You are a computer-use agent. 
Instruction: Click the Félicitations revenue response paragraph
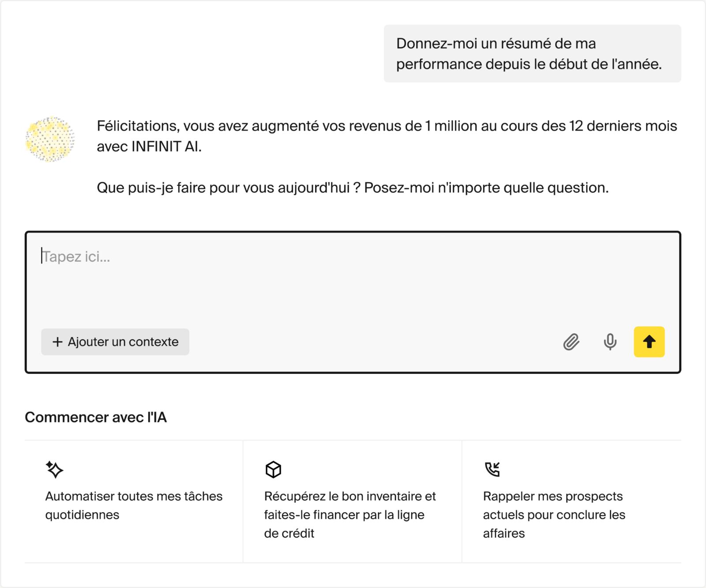point(387,126)
